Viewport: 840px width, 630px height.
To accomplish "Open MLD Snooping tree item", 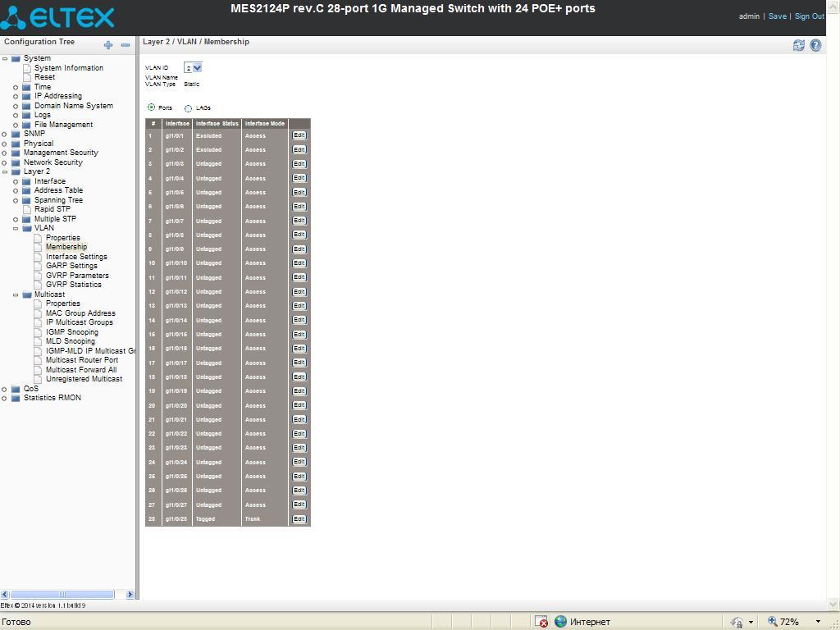I will (71, 341).
